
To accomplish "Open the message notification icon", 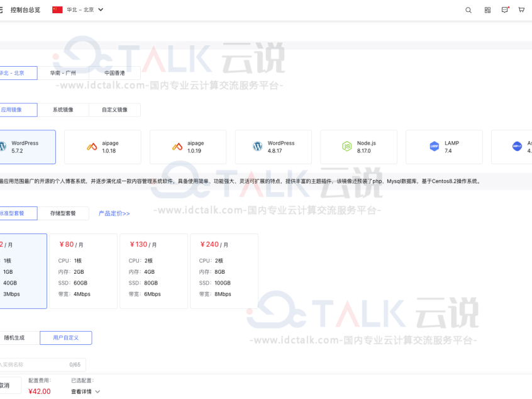I will tap(505, 10).
